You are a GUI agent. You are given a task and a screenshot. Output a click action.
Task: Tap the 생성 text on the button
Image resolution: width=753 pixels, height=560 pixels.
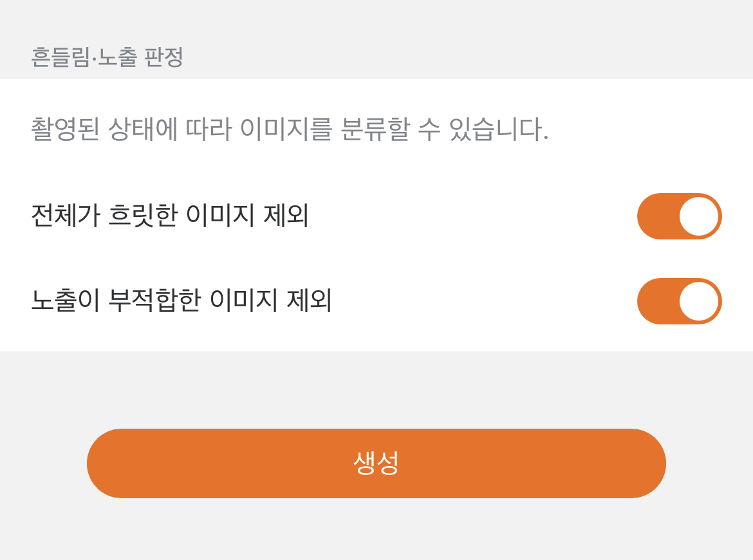pos(376,463)
